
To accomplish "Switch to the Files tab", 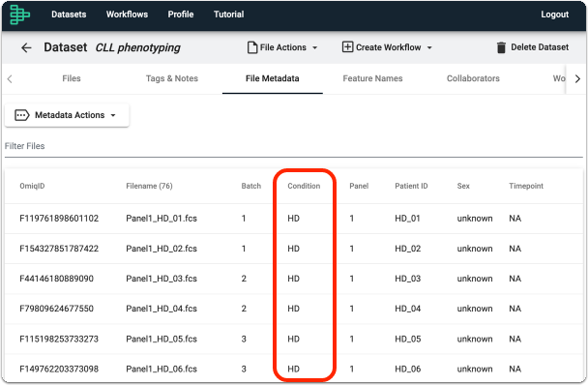I will point(72,78).
